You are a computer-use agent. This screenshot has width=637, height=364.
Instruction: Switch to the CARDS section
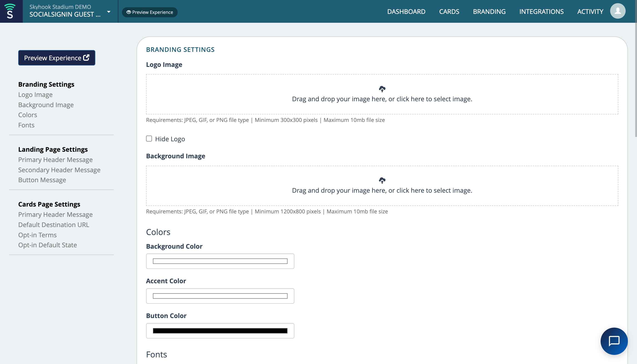point(449,12)
